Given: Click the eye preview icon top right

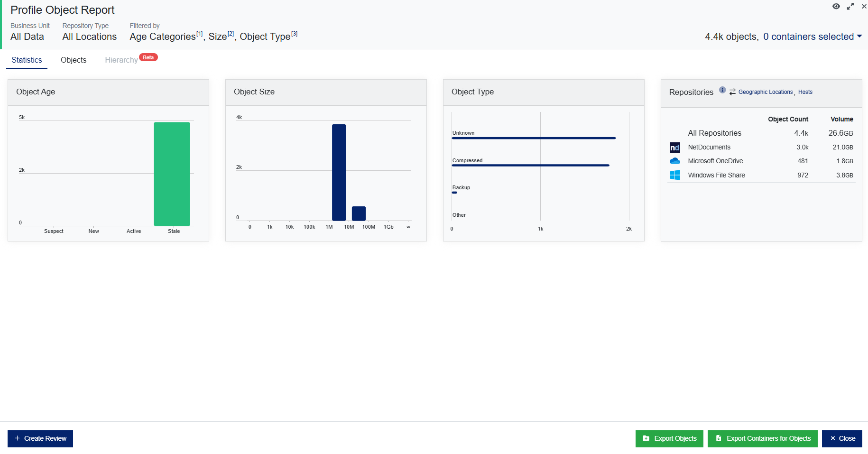Looking at the screenshot, I should [x=836, y=7].
